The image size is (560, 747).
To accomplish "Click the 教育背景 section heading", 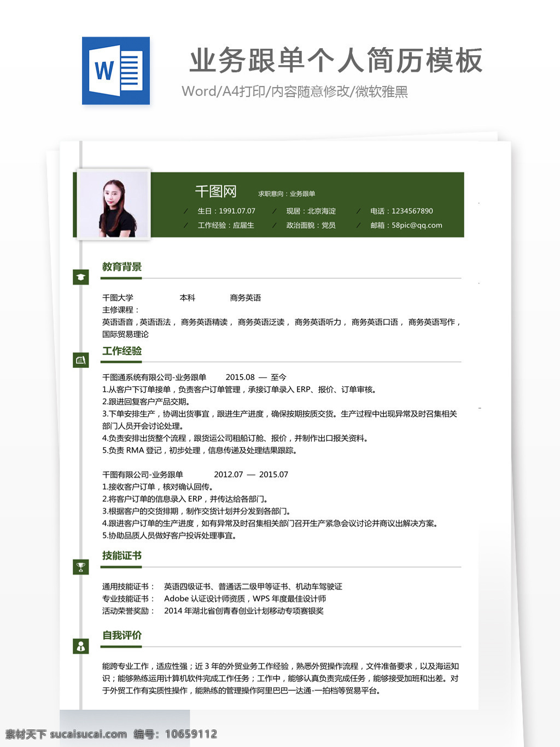I will (122, 267).
